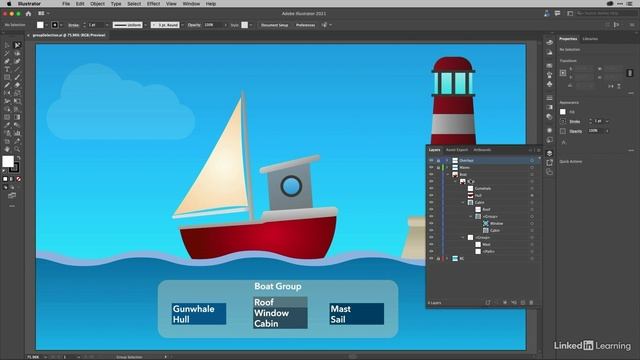Select the Pen tool
The image size is (640, 360).
[7, 61]
